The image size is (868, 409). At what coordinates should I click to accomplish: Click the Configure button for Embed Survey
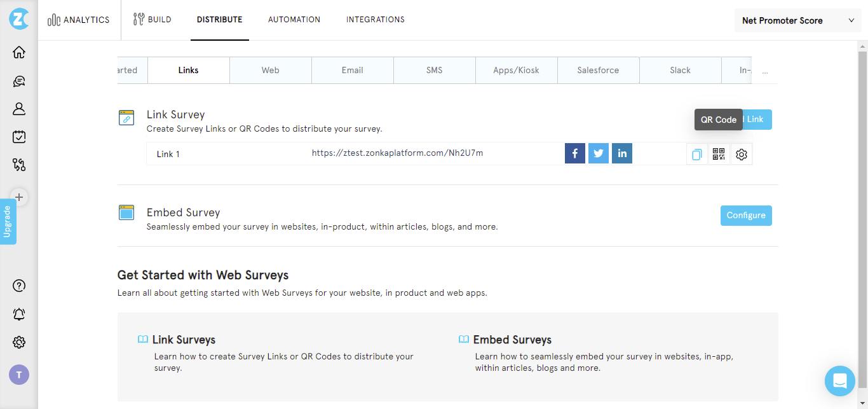pyautogui.click(x=745, y=215)
